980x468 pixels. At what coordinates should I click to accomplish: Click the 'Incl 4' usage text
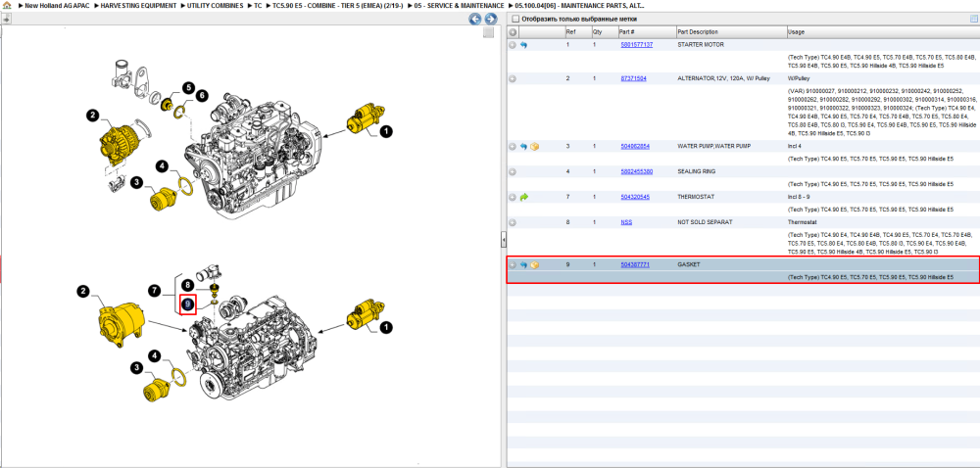(795, 147)
